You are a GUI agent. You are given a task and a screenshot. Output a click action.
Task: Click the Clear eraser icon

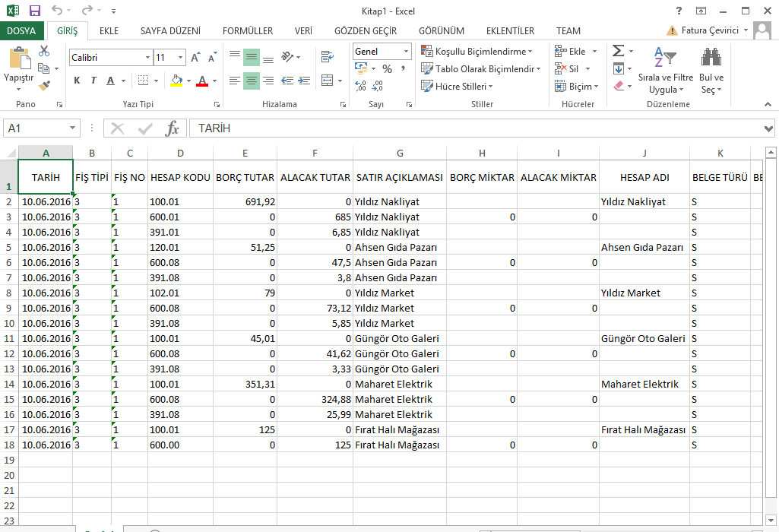[618, 86]
